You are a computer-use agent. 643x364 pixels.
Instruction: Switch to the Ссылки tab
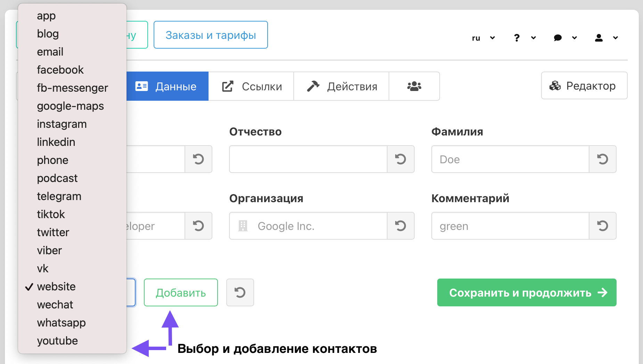coord(252,86)
